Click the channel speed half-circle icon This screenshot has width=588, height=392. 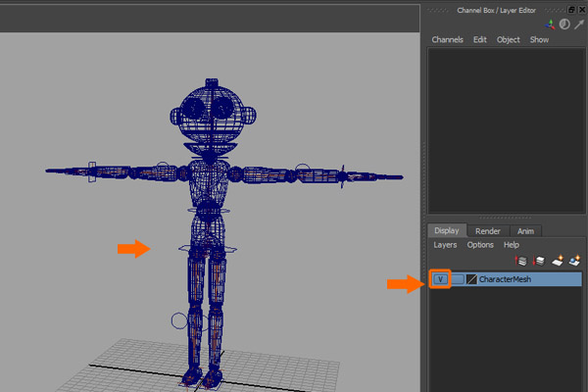(x=564, y=24)
